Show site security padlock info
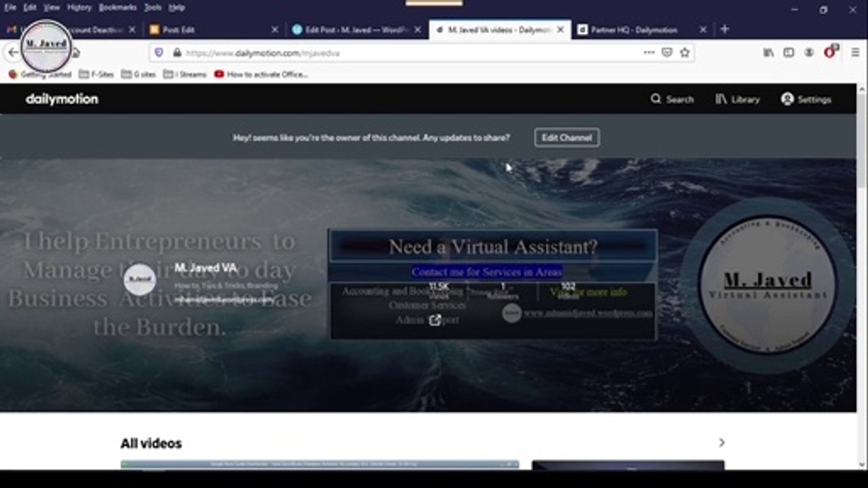 (x=176, y=53)
